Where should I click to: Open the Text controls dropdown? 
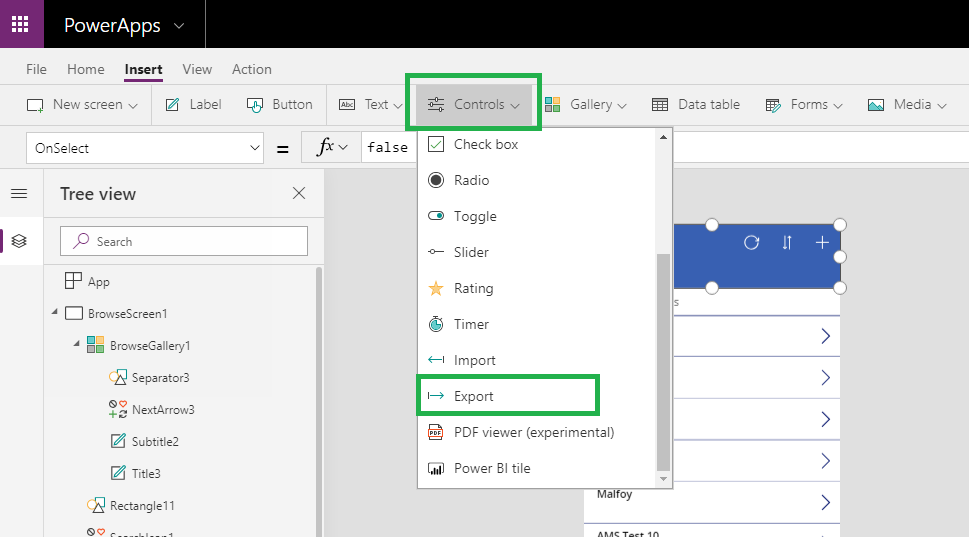point(370,104)
